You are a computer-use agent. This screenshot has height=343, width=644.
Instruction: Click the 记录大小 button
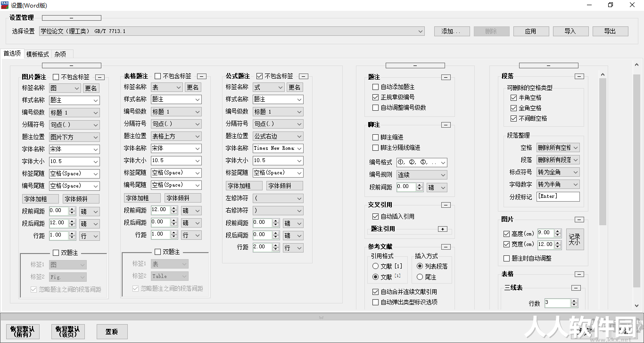point(575,239)
